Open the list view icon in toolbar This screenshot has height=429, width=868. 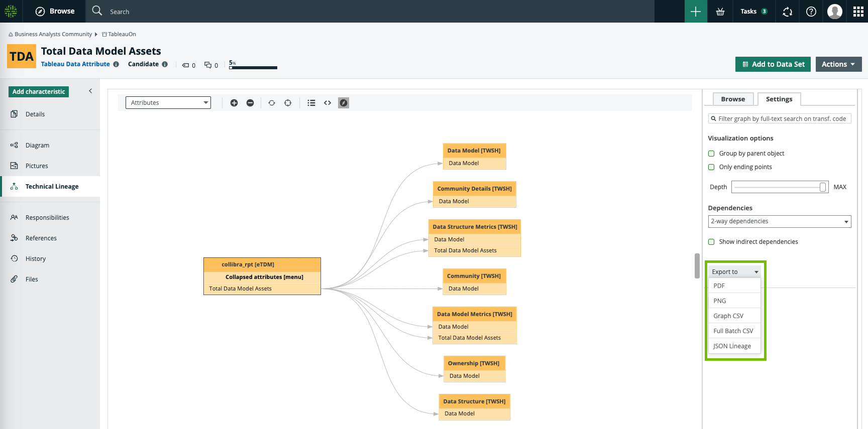pyautogui.click(x=311, y=103)
